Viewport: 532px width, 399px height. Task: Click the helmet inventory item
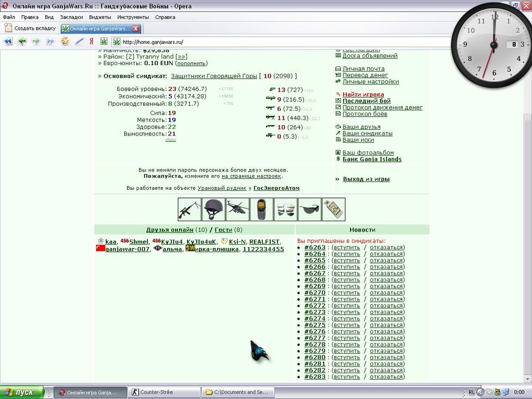(x=213, y=209)
